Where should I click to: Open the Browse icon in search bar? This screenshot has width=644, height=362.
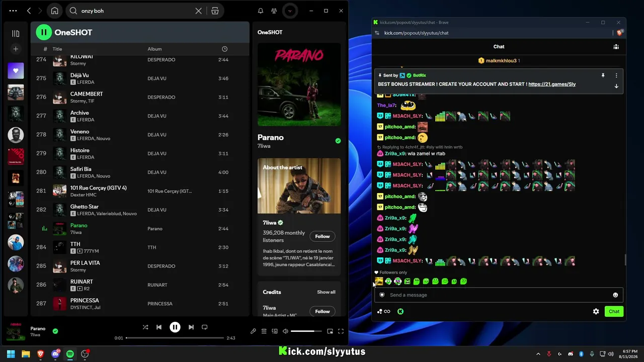[x=215, y=11]
